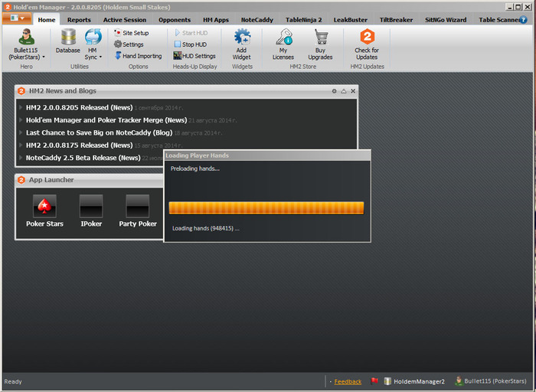The width and height of the screenshot is (536, 392).
Task: Open Last Chance to Save Big on NoteCaddy headline
Action: [x=99, y=132]
